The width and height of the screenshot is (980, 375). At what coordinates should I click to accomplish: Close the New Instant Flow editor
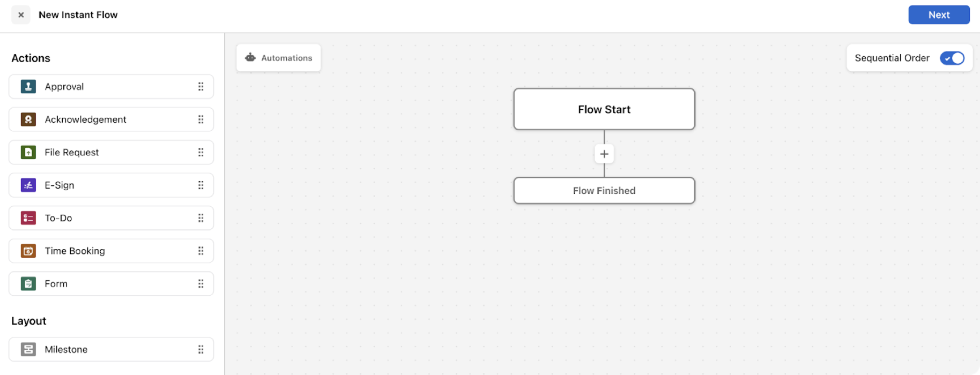click(x=21, y=15)
